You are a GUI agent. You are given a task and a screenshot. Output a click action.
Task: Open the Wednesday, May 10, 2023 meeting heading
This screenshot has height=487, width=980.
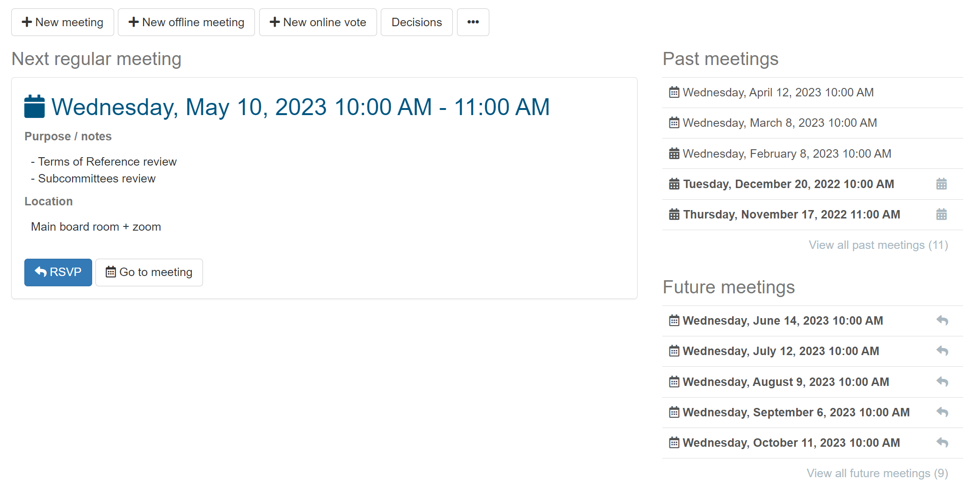[300, 107]
